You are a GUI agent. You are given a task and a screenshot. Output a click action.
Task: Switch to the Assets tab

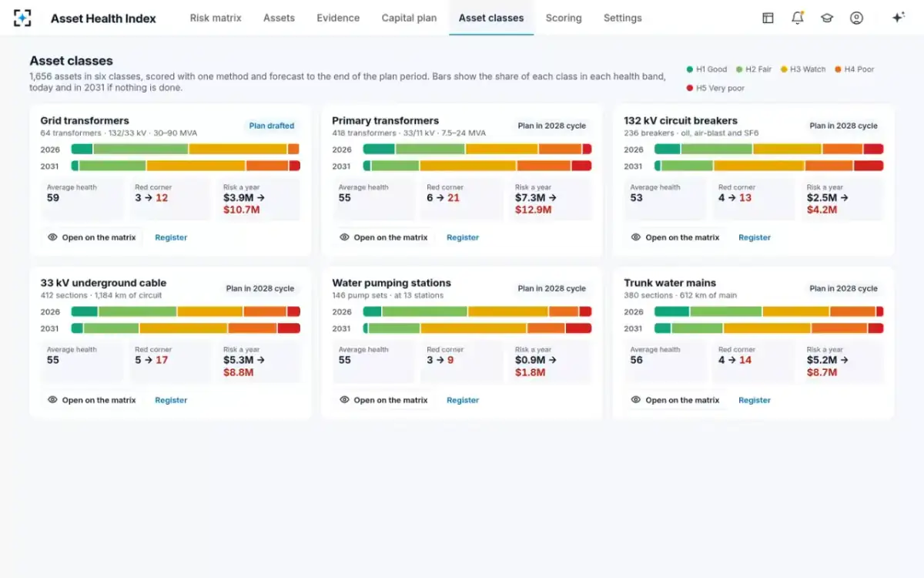point(279,18)
